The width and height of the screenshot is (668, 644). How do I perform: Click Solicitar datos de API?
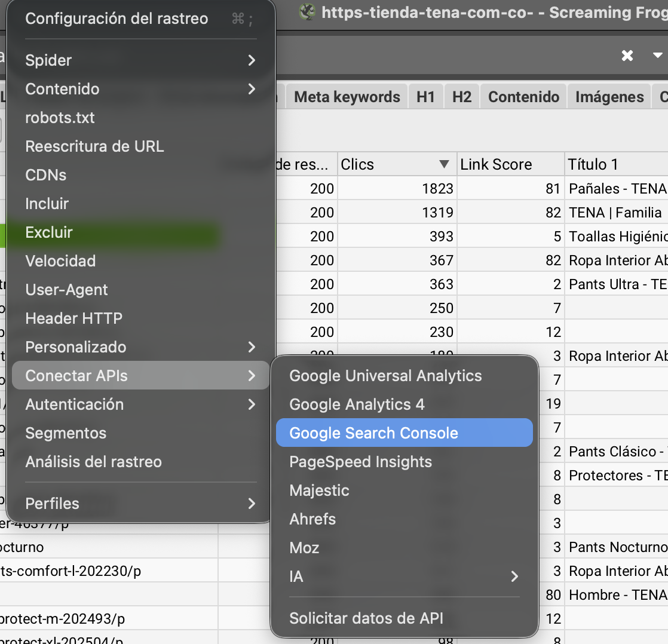366,618
